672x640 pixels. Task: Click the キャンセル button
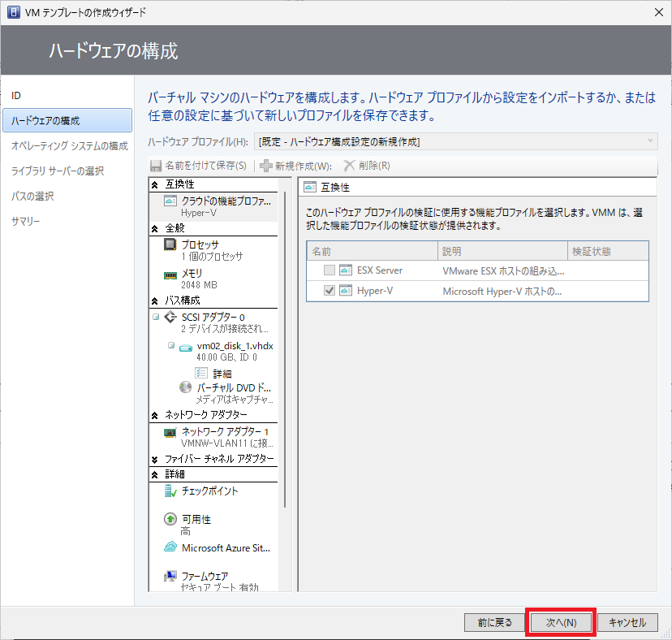point(627,622)
